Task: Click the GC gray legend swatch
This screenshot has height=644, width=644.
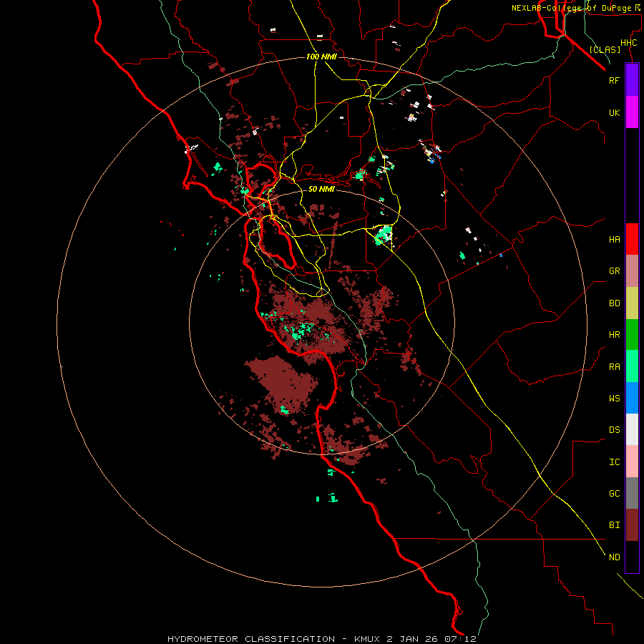Action: 632,493
